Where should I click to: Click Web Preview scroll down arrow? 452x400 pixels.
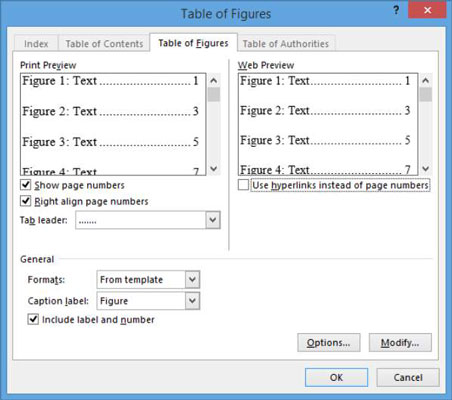point(425,168)
